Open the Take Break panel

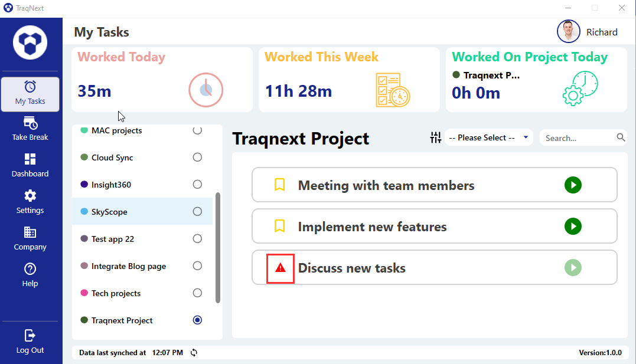tap(30, 129)
